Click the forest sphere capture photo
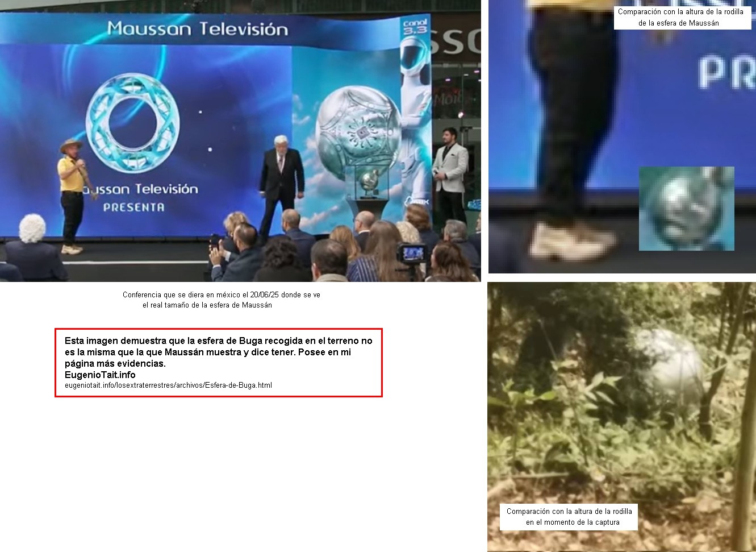This screenshot has height=552, width=756. pos(621,417)
